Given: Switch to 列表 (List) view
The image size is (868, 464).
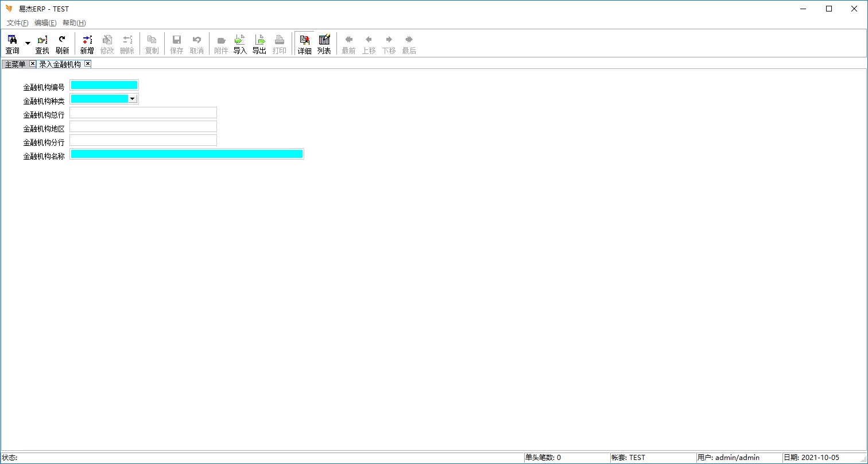Looking at the screenshot, I should 324,44.
